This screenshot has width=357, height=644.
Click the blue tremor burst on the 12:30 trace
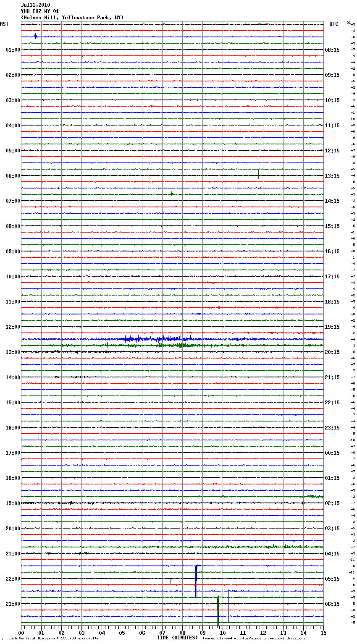157,338
